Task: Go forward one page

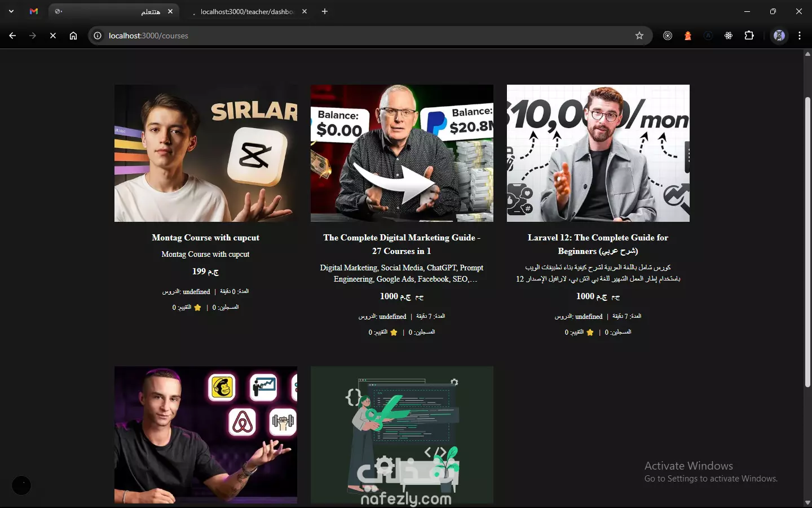Action: 33,36
